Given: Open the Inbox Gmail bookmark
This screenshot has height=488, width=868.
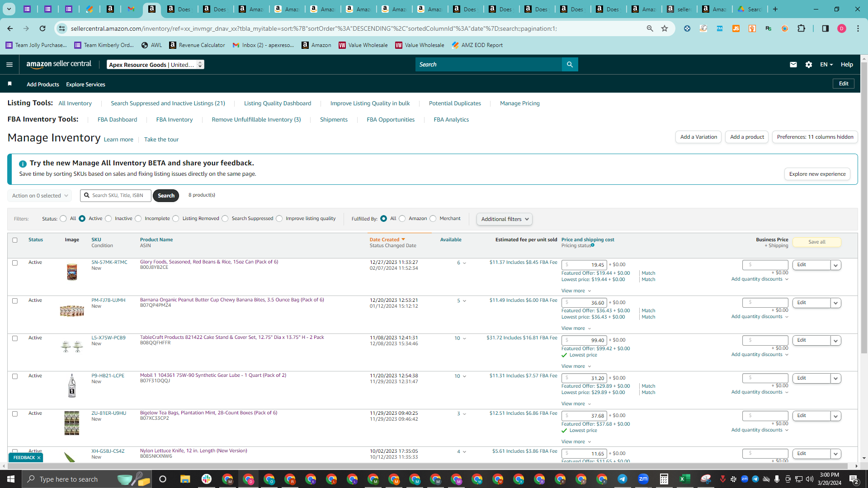Looking at the screenshot, I should (263, 45).
